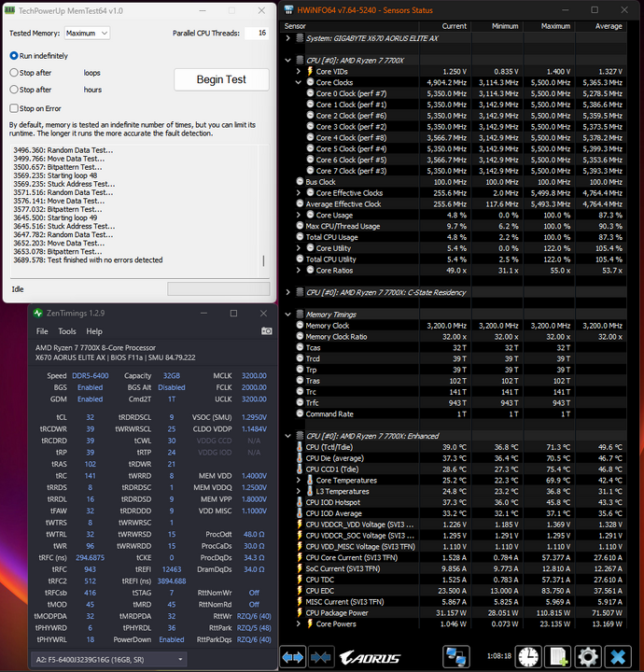Click the DDR5-6400 speed value in ZenTimings
This screenshot has width=644, height=672.
(91, 376)
